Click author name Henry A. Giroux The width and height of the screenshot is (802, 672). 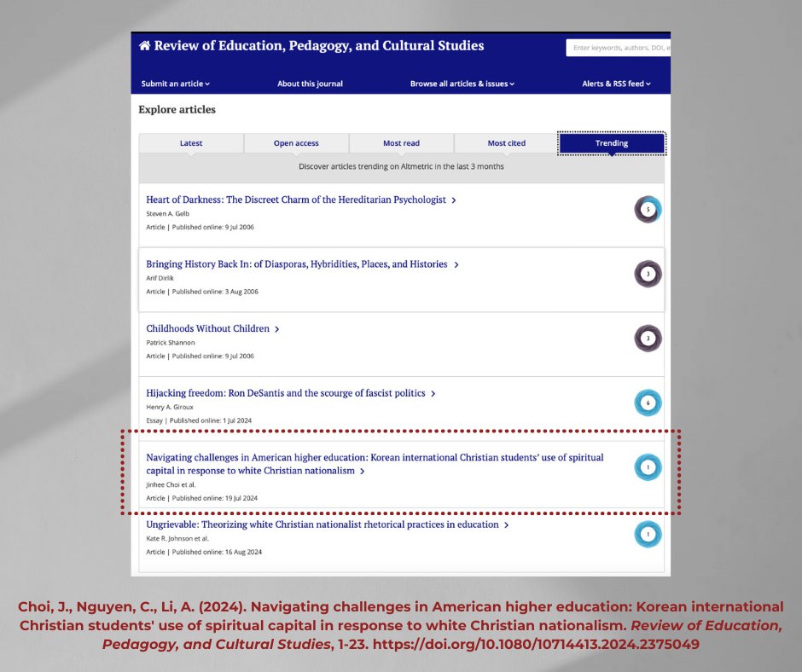170,407
